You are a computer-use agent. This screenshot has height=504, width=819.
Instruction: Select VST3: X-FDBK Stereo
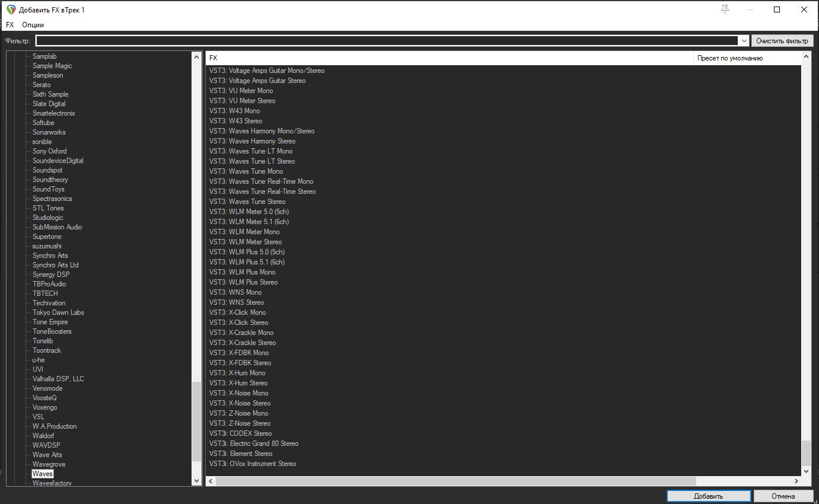[x=240, y=363]
